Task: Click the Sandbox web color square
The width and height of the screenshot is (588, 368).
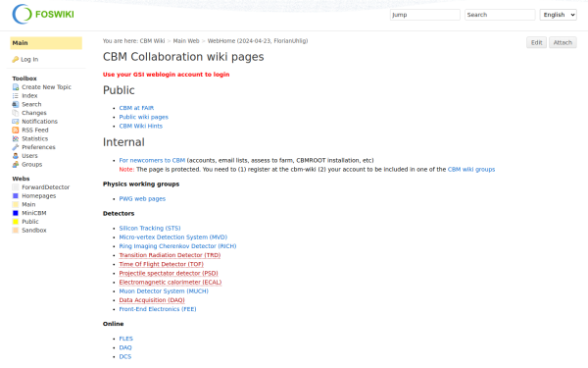Action: click(x=16, y=231)
